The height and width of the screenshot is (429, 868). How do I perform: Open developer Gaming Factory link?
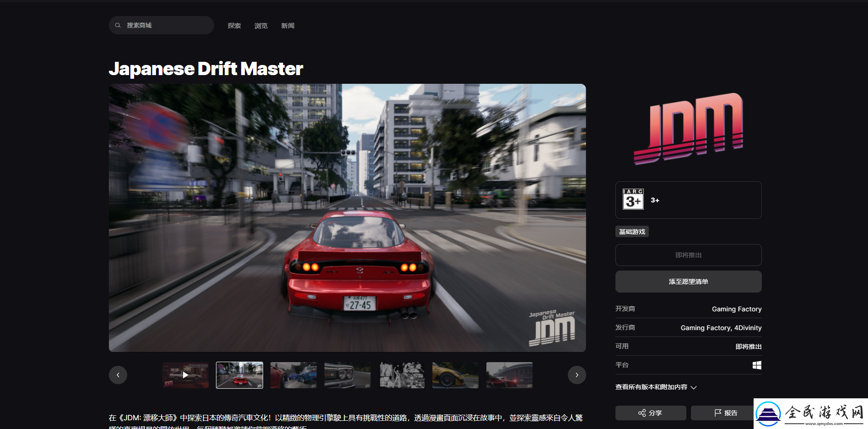point(737,309)
